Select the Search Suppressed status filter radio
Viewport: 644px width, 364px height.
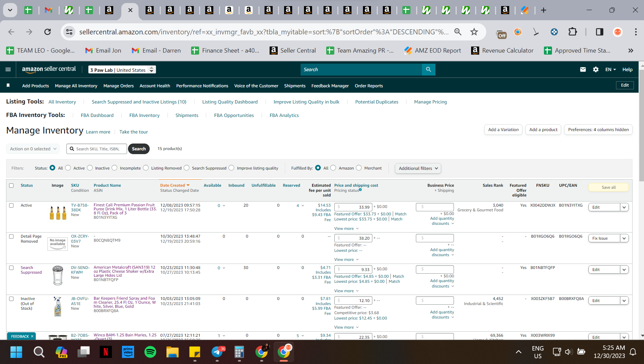(x=187, y=168)
